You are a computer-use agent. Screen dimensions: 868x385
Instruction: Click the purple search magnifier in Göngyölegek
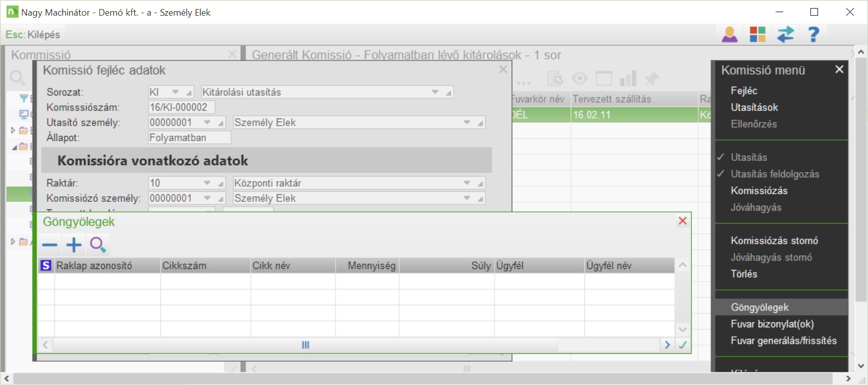click(x=98, y=245)
